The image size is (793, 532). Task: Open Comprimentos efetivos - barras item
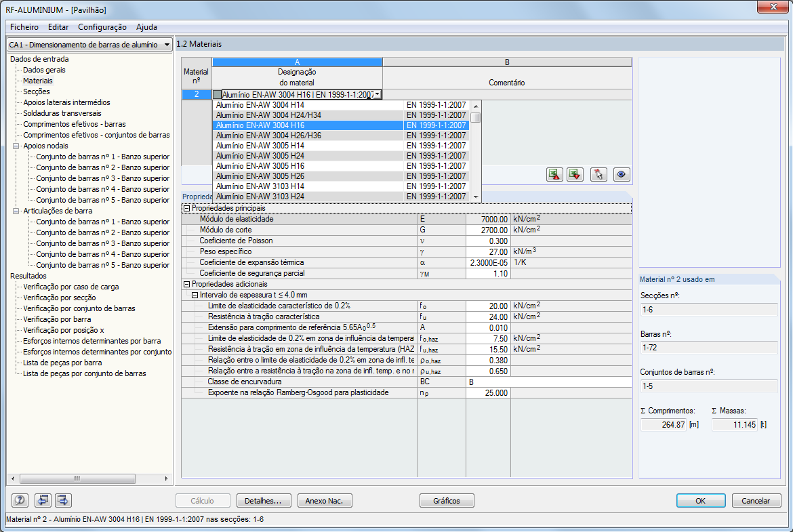tap(75, 124)
